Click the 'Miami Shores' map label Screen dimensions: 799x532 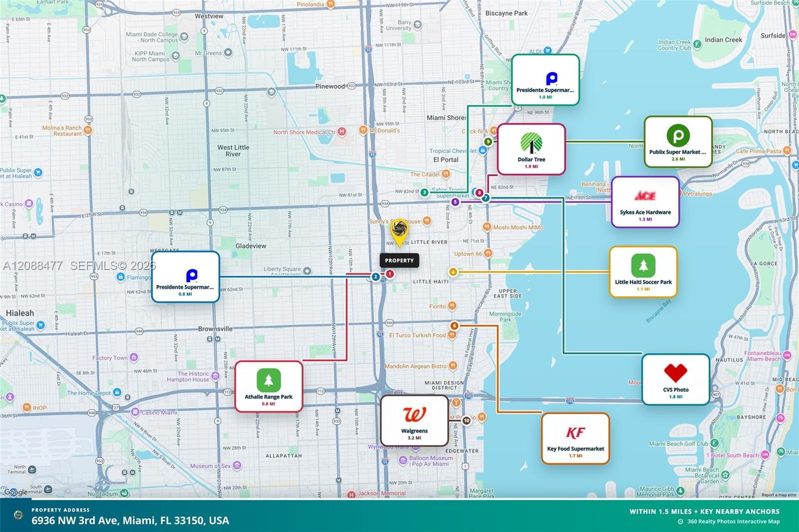446,118
